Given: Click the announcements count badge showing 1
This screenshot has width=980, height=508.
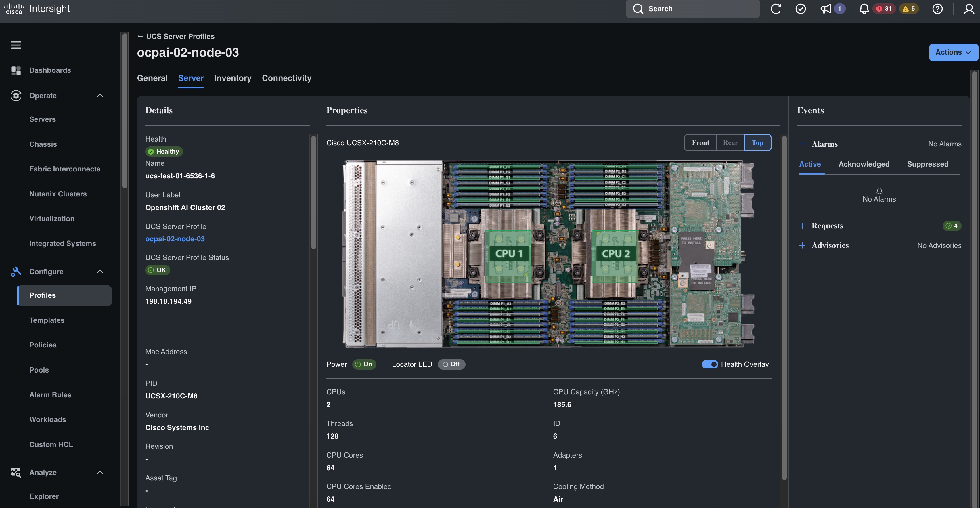Looking at the screenshot, I should [840, 9].
